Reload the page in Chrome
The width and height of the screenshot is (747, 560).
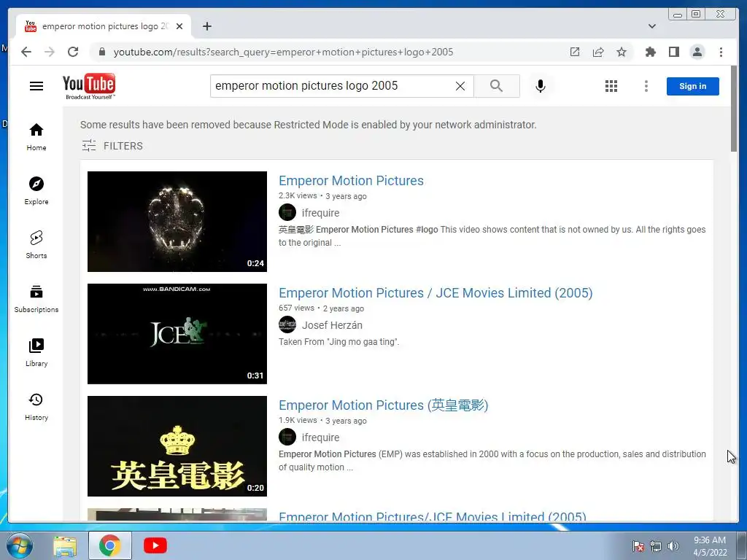click(x=73, y=52)
